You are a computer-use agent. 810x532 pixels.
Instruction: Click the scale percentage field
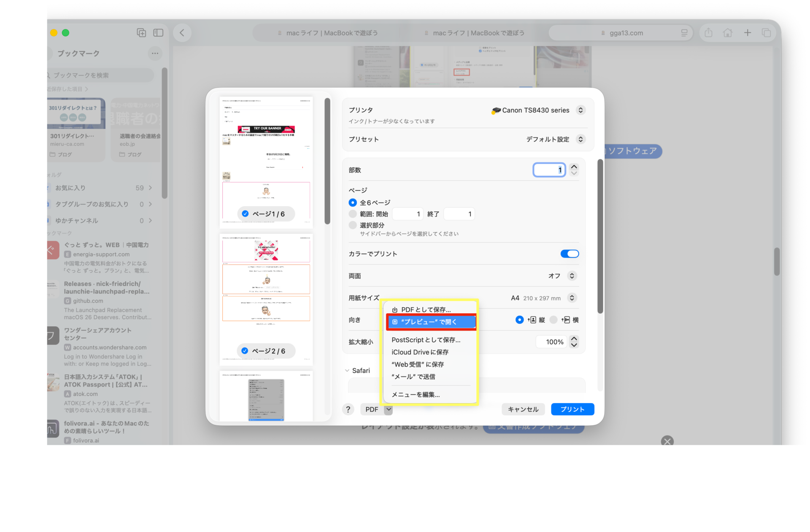tap(551, 342)
